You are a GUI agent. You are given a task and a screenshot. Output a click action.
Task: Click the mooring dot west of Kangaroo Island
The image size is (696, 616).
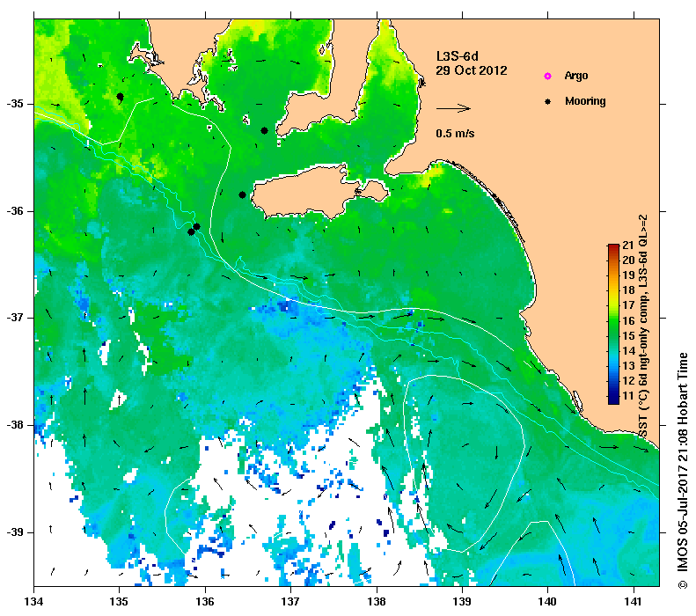(242, 194)
